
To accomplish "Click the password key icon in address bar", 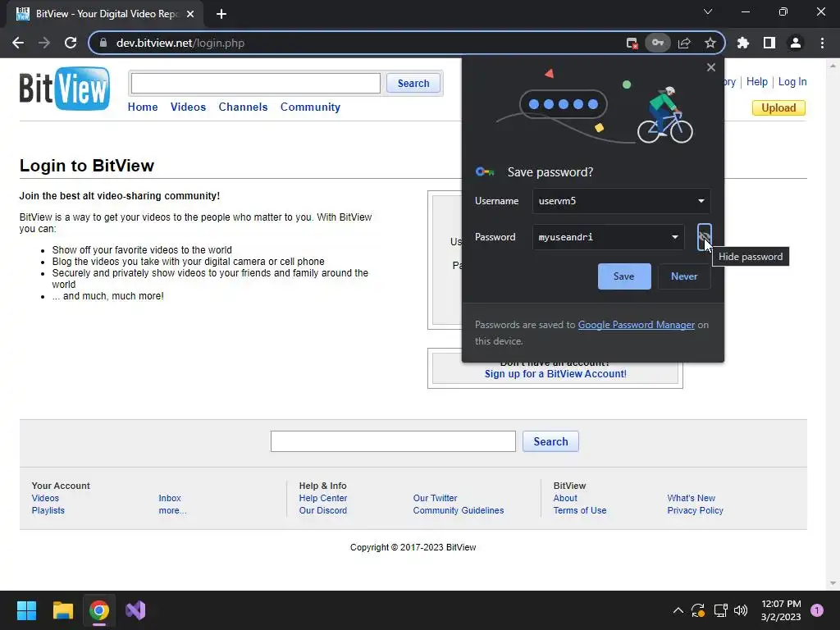I will coord(658,43).
